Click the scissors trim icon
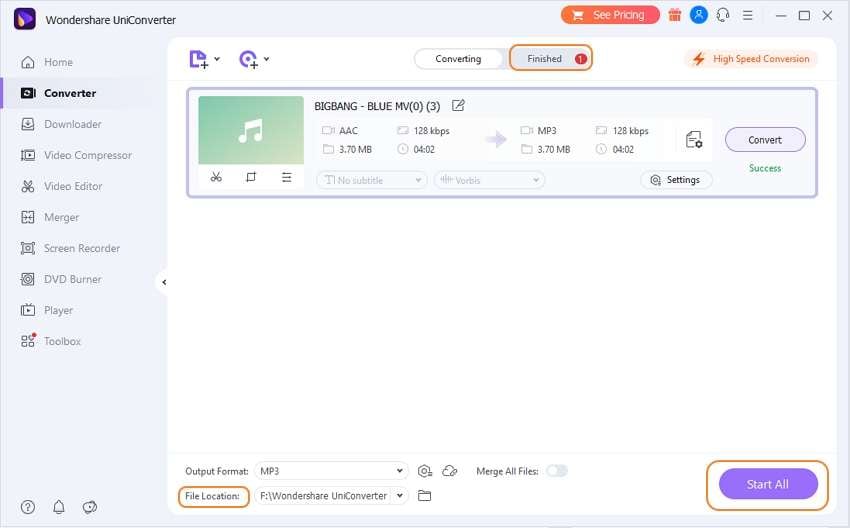 [x=216, y=177]
